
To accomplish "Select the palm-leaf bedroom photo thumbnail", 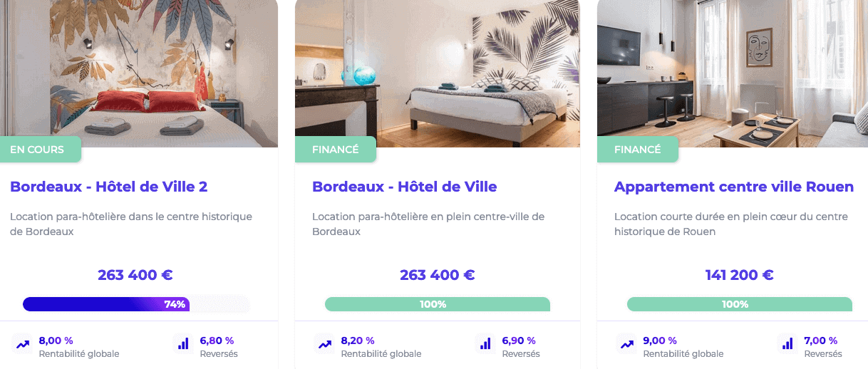I will coord(438,73).
